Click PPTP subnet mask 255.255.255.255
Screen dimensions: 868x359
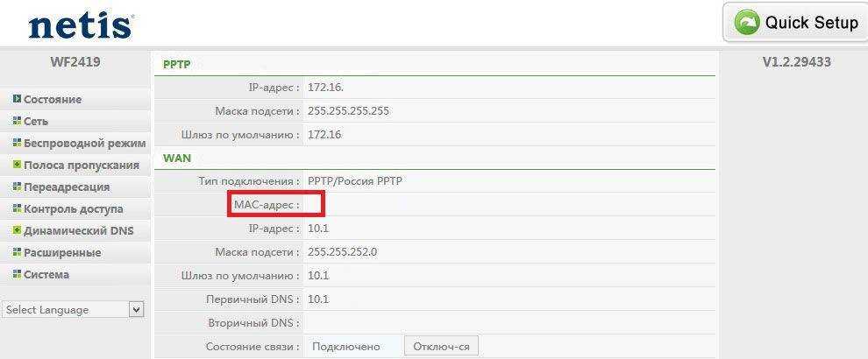(x=348, y=111)
